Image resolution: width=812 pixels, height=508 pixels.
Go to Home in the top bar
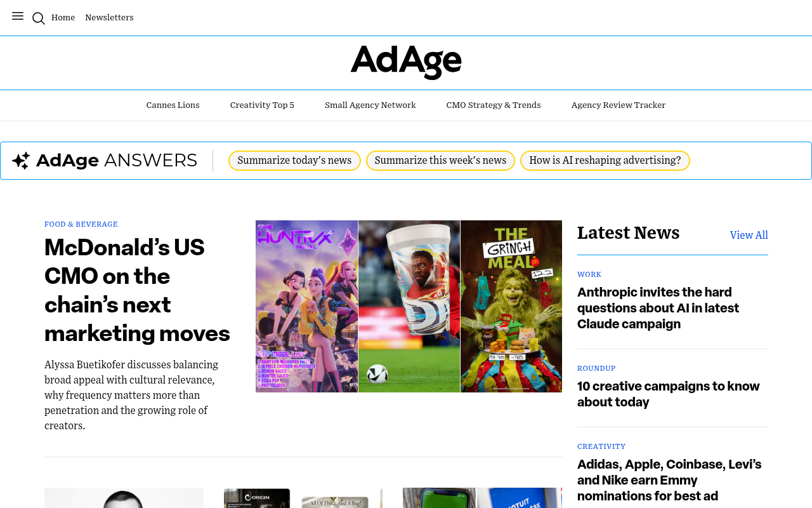pyautogui.click(x=63, y=17)
